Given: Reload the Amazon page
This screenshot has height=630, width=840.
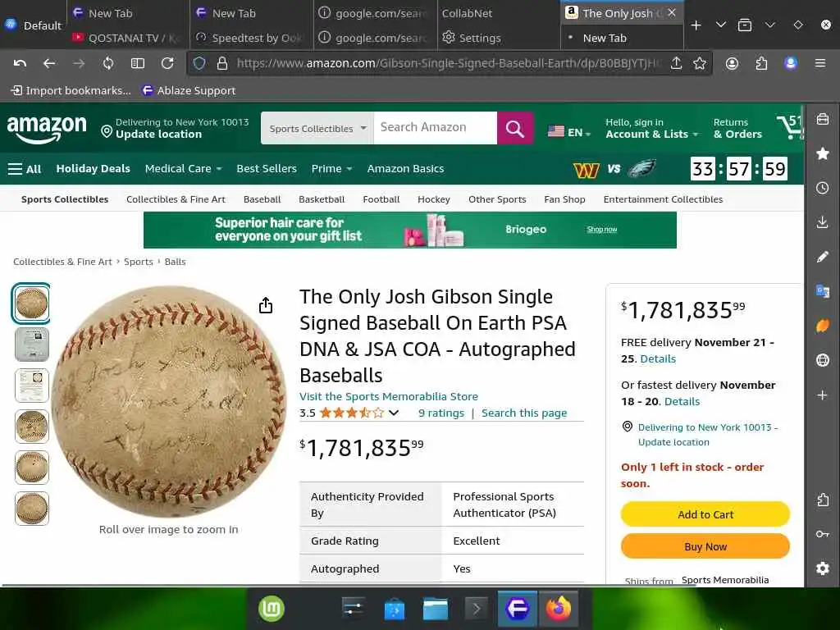Looking at the screenshot, I should [x=167, y=63].
